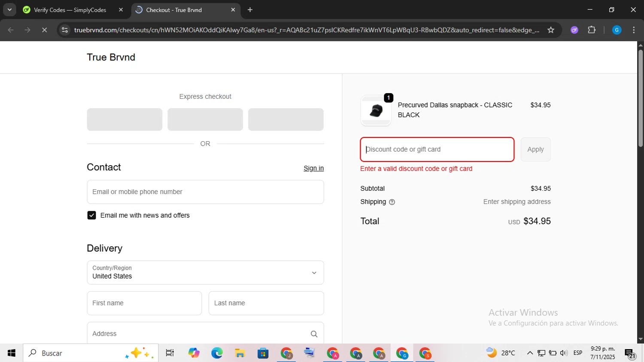644x362 pixels.
Task: Switch the ESP input language
Action: click(578, 353)
